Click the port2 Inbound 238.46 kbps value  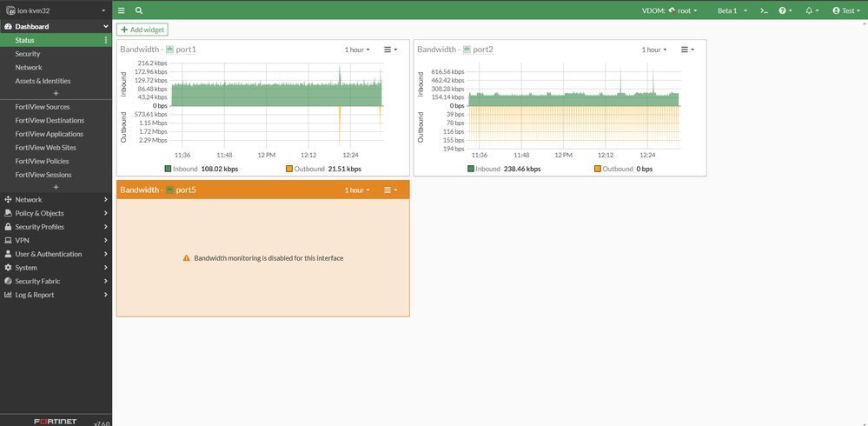[x=522, y=169]
